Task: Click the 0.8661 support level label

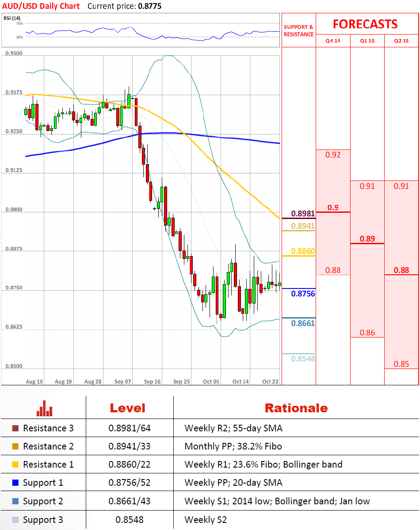Action: point(303,323)
